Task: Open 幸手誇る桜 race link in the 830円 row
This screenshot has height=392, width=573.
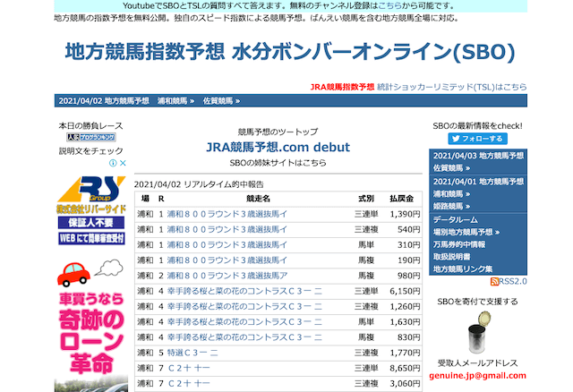Action: [244, 337]
